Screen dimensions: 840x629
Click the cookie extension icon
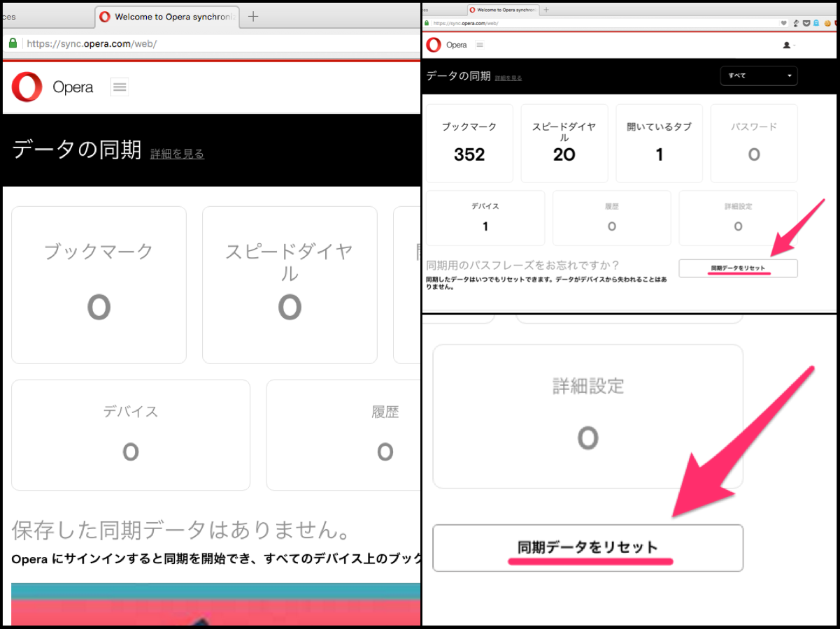click(827, 23)
